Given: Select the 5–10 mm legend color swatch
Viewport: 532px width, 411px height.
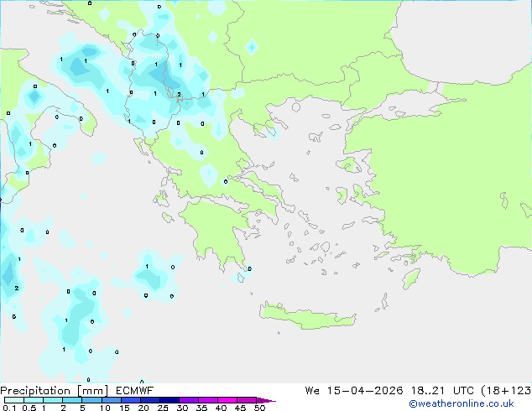Looking at the screenshot, I should pyautogui.click(x=91, y=400).
